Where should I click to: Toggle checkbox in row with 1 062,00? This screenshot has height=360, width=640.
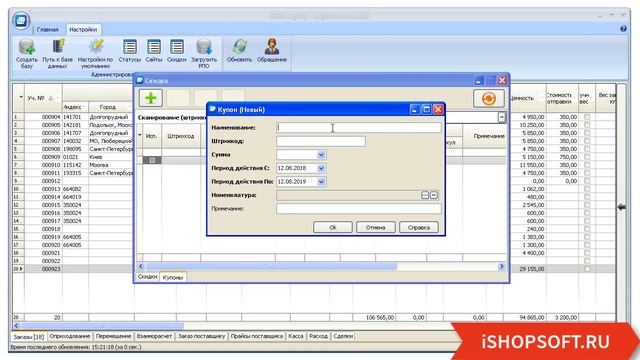(587, 189)
